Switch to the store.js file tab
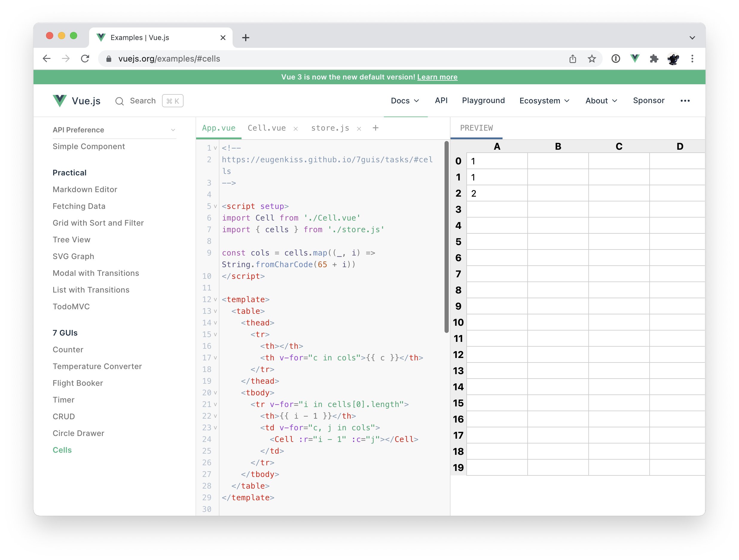Image resolution: width=739 pixels, height=560 pixels. pyautogui.click(x=330, y=128)
